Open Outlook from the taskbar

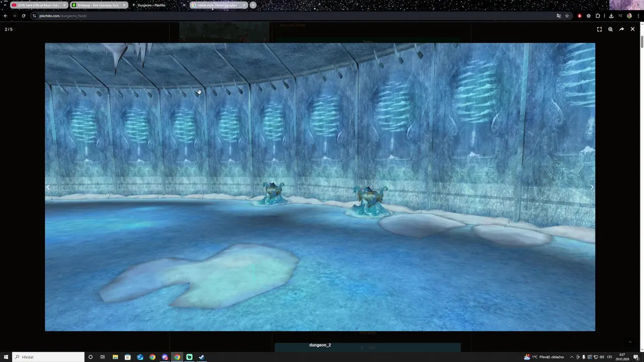(x=140, y=357)
